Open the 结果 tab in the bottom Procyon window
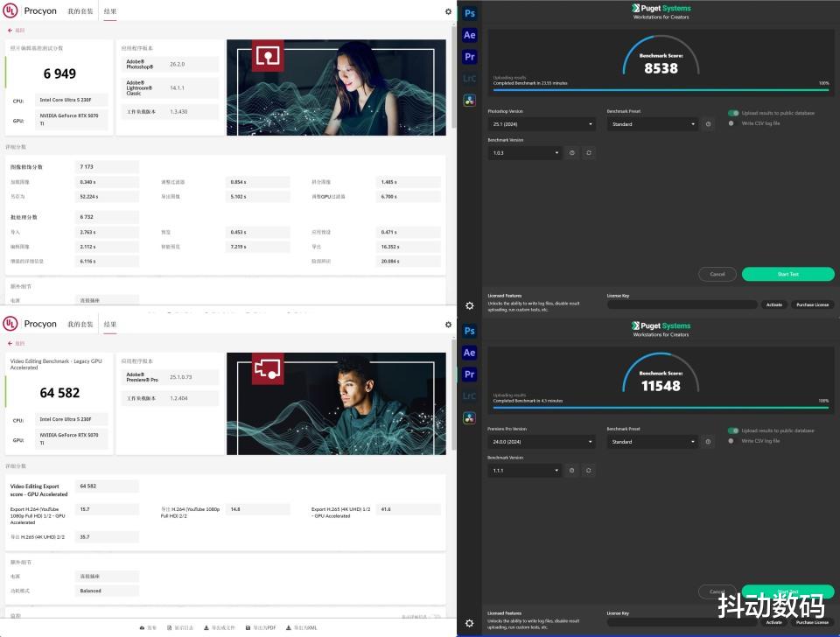Image resolution: width=840 pixels, height=637 pixels. pyautogui.click(x=110, y=325)
